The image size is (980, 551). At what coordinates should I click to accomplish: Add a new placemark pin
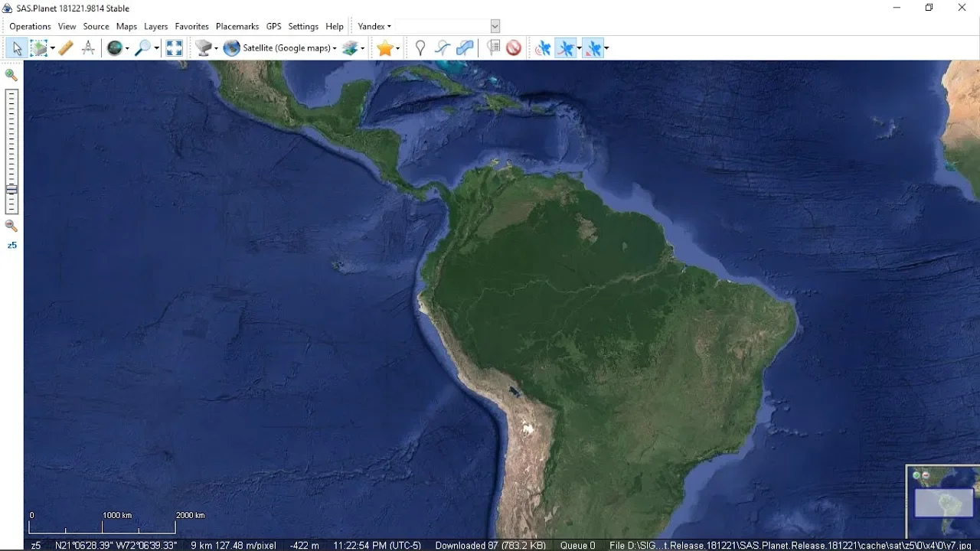click(420, 48)
